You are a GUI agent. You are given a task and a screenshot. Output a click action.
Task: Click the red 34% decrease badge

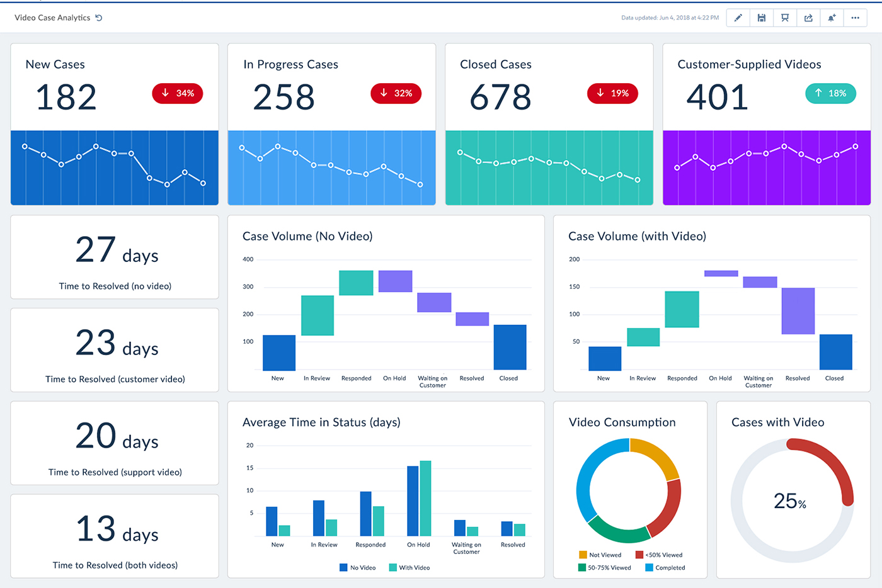pyautogui.click(x=177, y=93)
